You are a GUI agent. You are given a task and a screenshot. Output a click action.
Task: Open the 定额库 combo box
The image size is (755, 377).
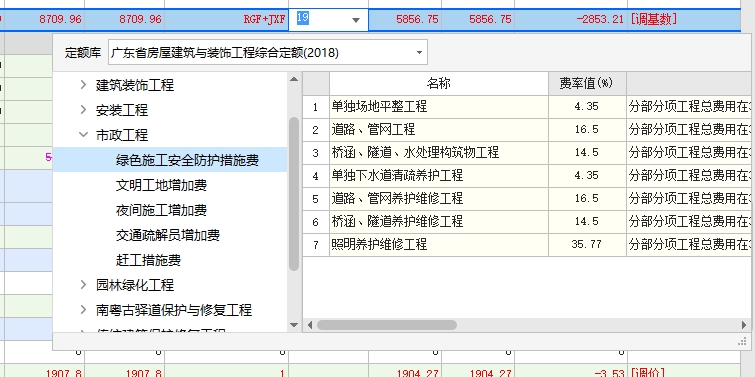(268, 52)
